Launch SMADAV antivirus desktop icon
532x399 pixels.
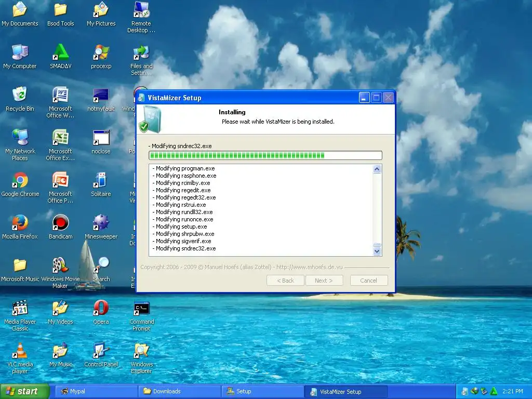click(60, 57)
